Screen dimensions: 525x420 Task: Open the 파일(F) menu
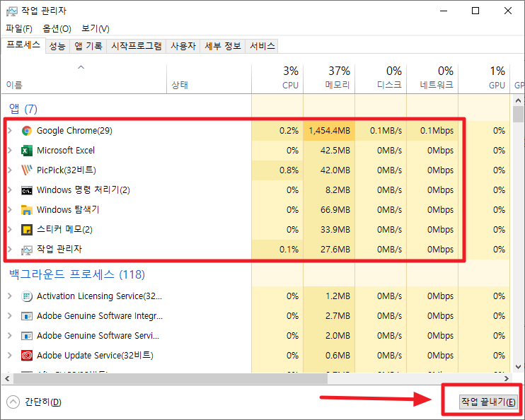(x=19, y=29)
